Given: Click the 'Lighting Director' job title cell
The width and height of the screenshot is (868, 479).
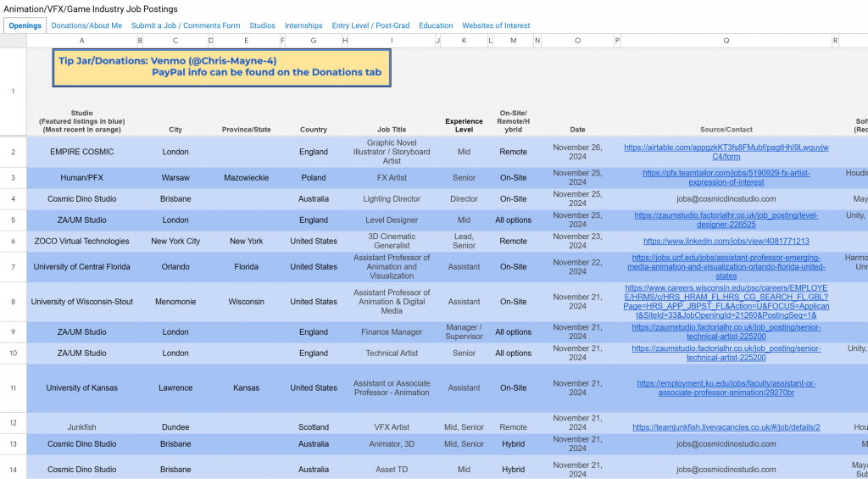Looking at the screenshot, I should [392, 198].
